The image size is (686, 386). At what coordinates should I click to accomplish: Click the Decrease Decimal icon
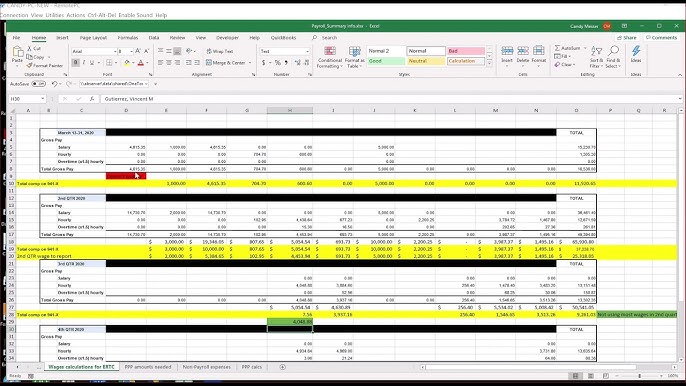[306, 63]
